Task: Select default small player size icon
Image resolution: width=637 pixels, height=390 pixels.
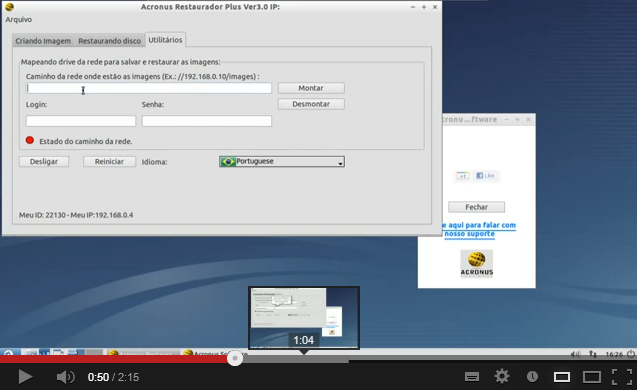Action: pyautogui.click(x=561, y=377)
